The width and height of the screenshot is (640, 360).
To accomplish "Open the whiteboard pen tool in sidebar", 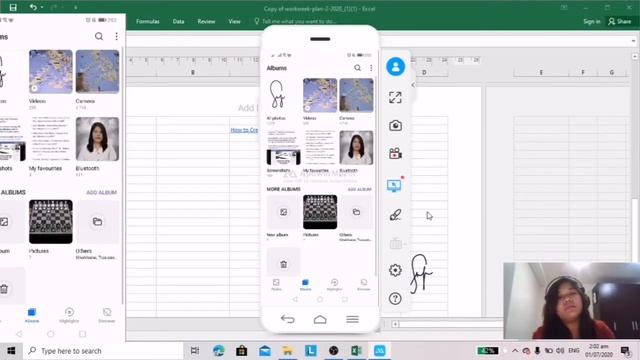I will pyautogui.click(x=395, y=215).
